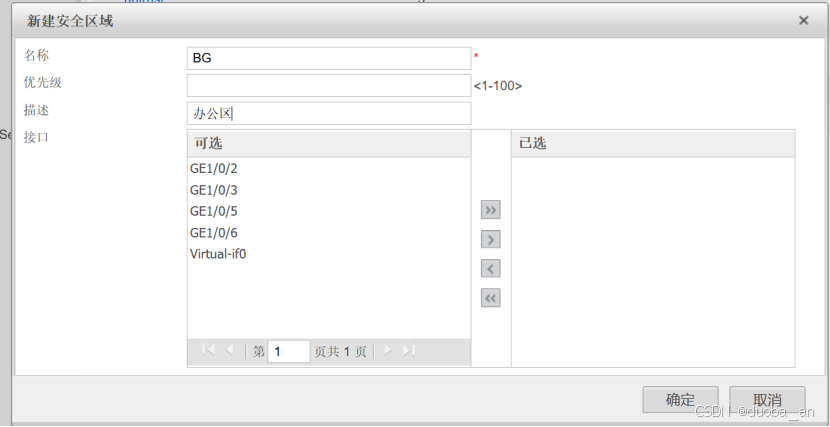Move all interfaces to selected list
The image size is (830, 427).
[x=490, y=210]
